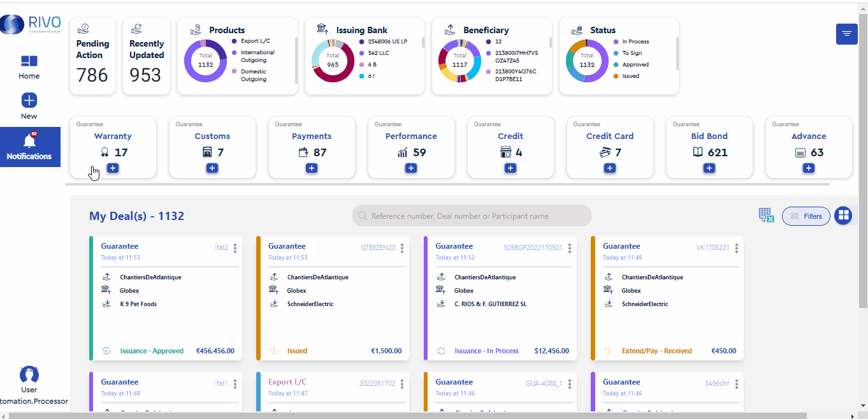Image resolution: width=868 pixels, height=419 pixels.
Task: Add new Performance guarantee plus button
Action: coord(411,168)
